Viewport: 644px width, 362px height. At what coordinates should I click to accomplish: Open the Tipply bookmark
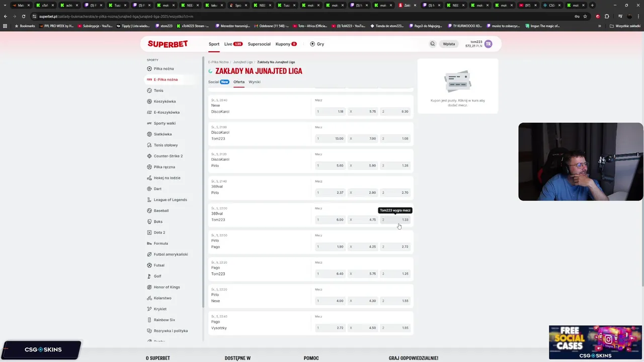(x=133, y=26)
